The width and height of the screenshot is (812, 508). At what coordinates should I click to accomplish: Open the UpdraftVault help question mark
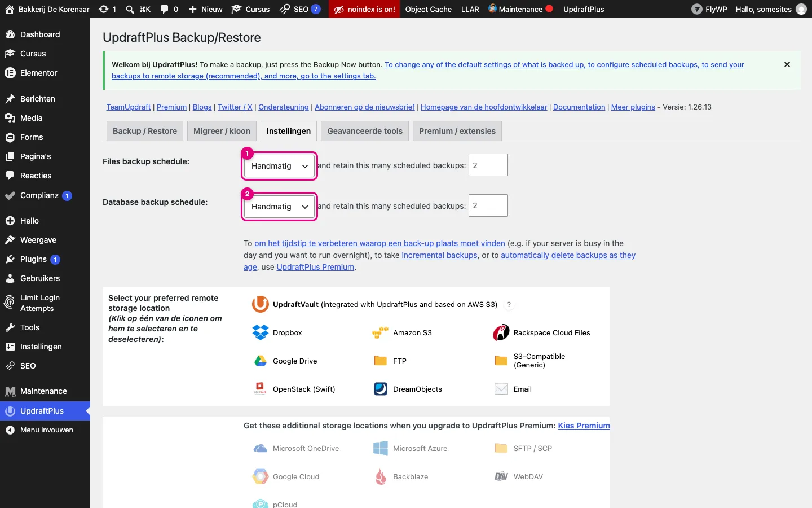pos(509,304)
